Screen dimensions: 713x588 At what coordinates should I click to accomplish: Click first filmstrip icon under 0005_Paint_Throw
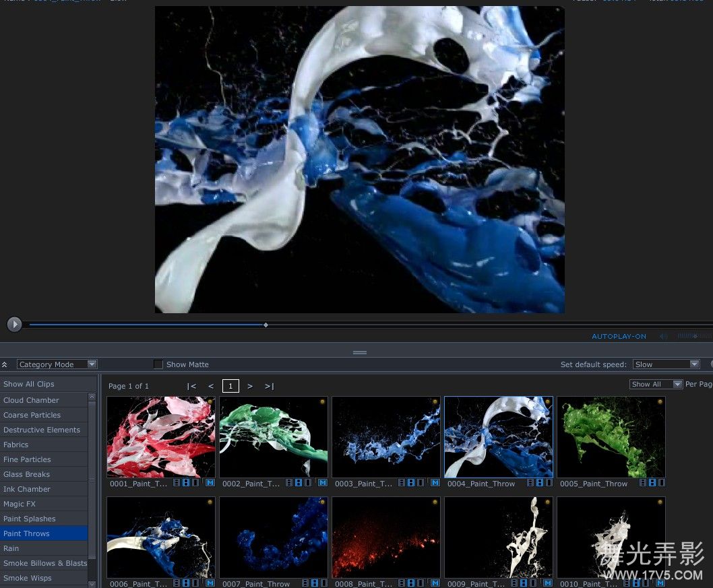click(642, 482)
